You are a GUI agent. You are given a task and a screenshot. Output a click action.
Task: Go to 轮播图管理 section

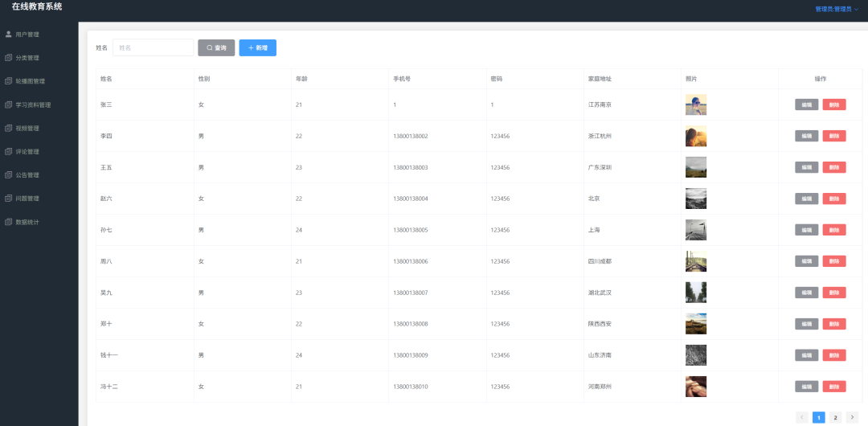(39, 81)
